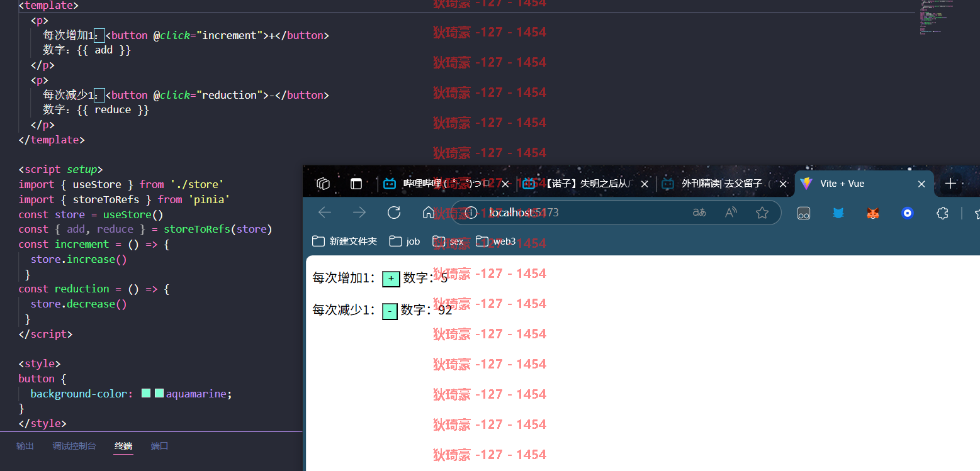Click the 'script setup' opening tag
This screenshot has width=980, height=471.
(x=60, y=170)
